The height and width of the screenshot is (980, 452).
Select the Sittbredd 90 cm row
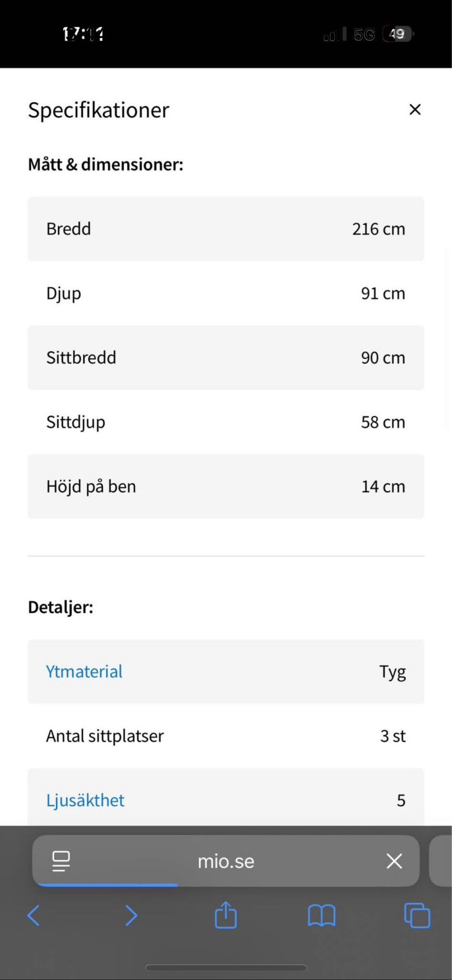coord(226,357)
